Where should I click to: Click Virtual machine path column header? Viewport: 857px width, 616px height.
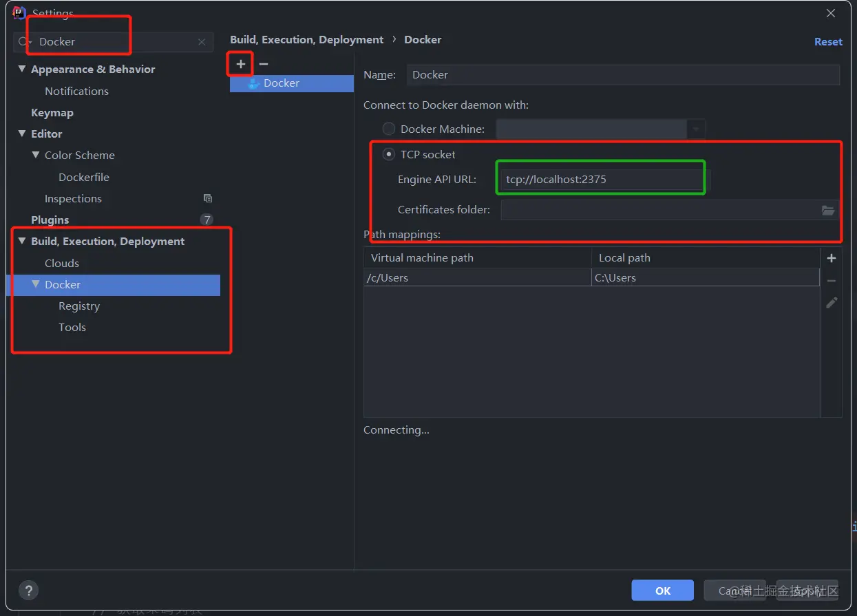(x=478, y=257)
